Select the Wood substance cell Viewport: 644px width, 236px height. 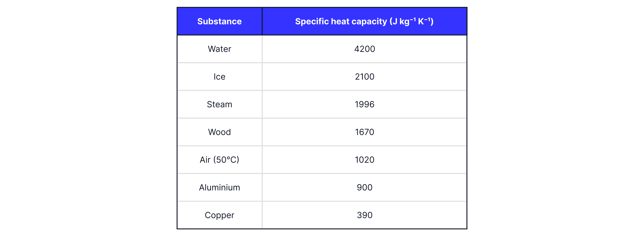219,132
